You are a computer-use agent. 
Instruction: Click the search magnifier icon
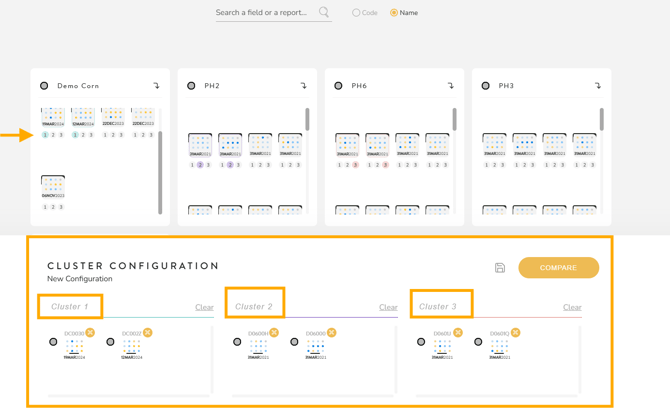click(x=324, y=13)
